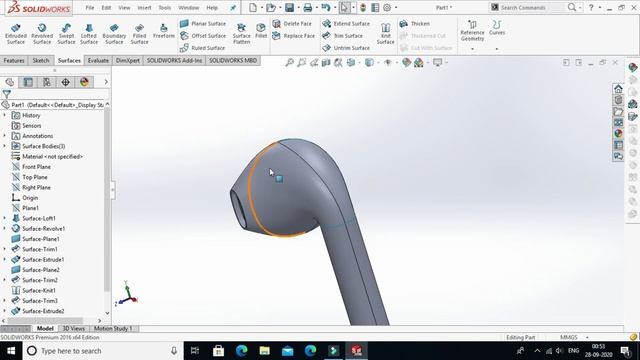The width and height of the screenshot is (640, 360).
Task: Switch to the SOLIDWORKS Add-Ins tab
Action: click(174, 60)
